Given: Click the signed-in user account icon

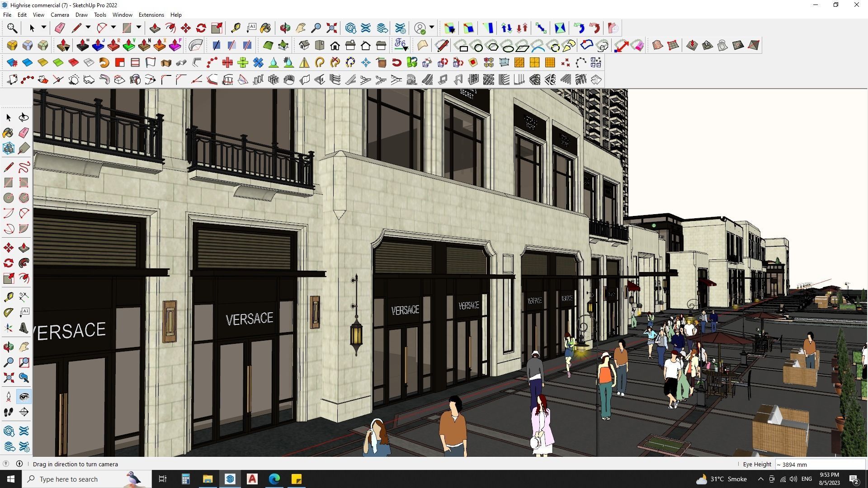Looking at the screenshot, I should pos(420,28).
